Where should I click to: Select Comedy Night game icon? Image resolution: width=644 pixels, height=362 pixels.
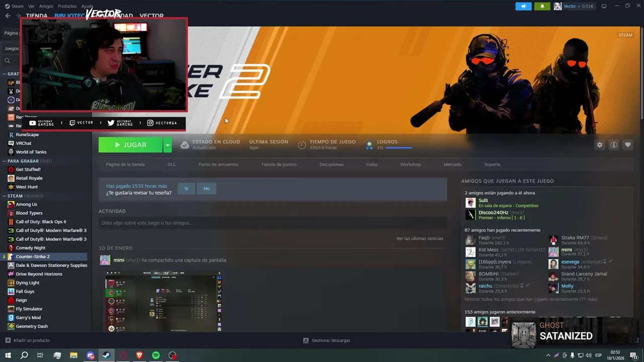11,248
